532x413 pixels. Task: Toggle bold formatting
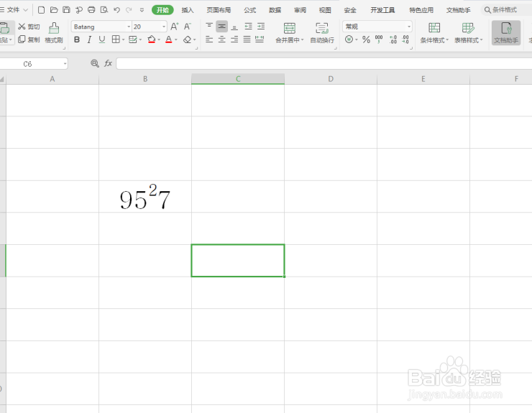pyautogui.click(x=77, y=40)
